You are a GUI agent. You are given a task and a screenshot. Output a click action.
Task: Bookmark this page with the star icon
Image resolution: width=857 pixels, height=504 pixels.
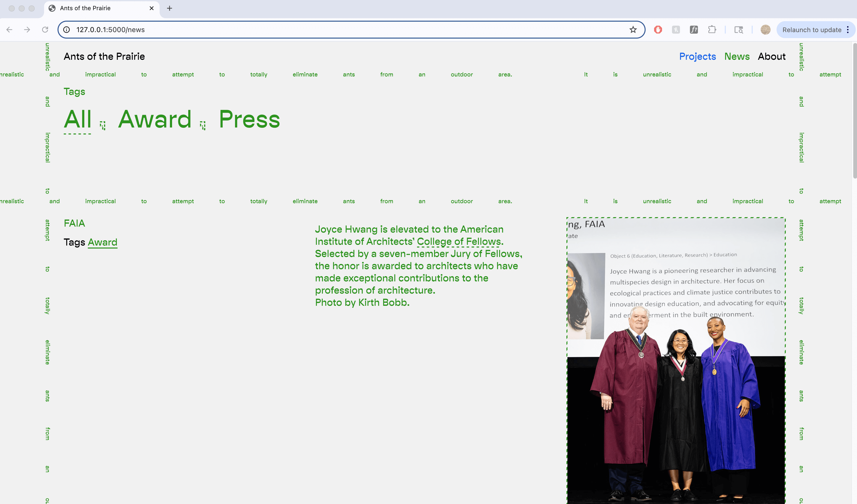(633, 30)
